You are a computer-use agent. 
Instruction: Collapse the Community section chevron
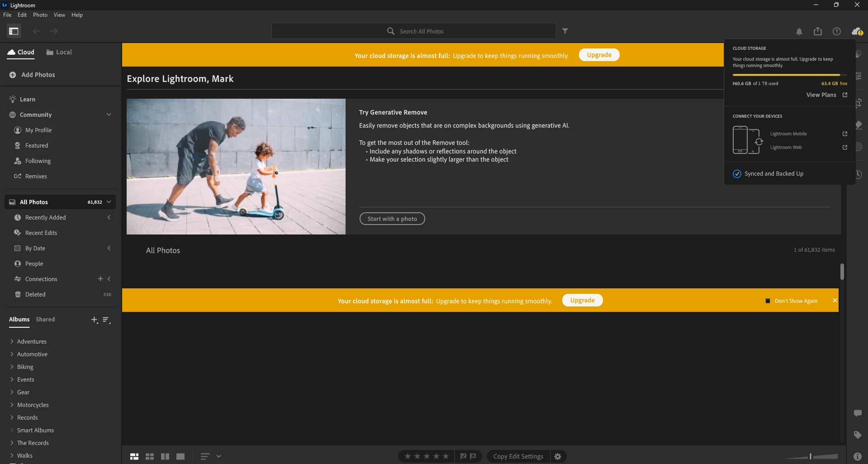[x=109, y=115]
